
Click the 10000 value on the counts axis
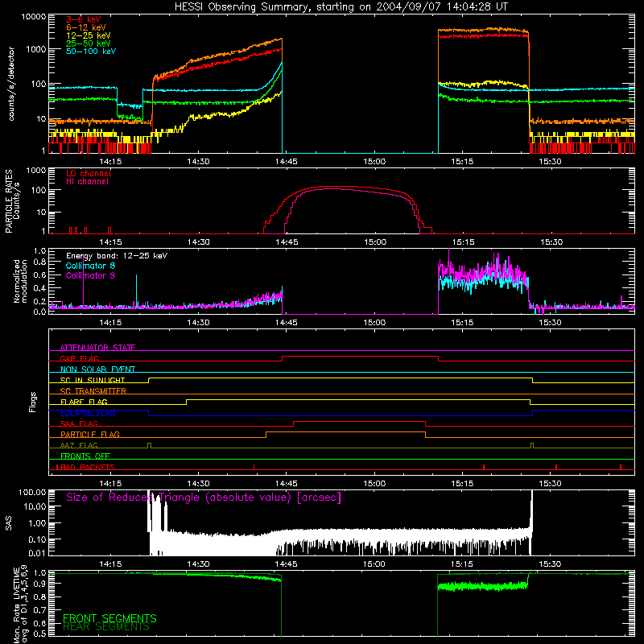tap(33, 16)
